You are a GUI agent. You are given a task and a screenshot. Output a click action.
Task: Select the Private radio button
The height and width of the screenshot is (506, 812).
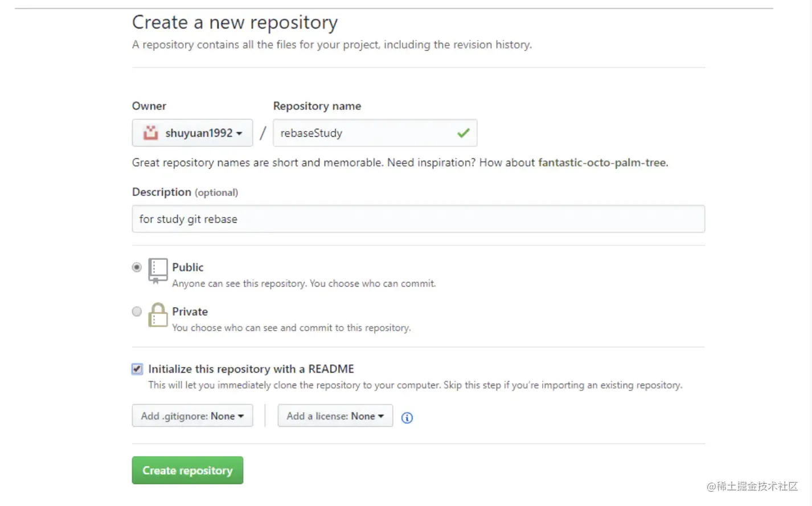(x=137, y=312)
